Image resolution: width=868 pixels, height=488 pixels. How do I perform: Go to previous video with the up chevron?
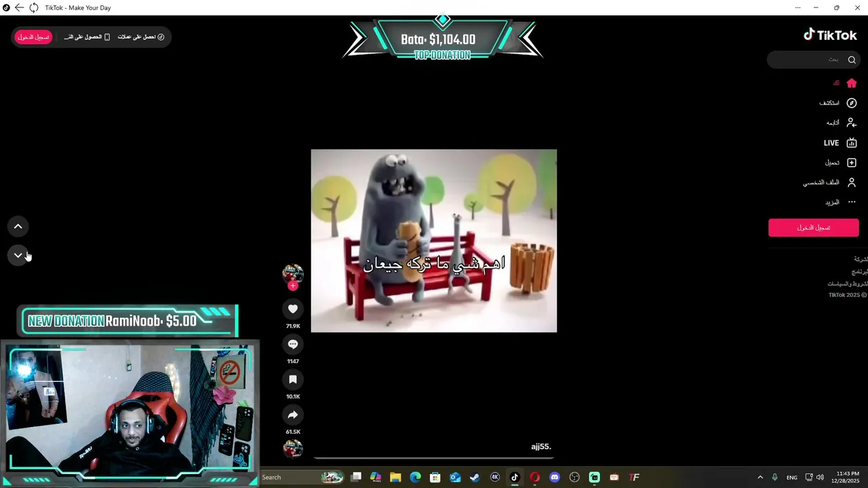18,226
